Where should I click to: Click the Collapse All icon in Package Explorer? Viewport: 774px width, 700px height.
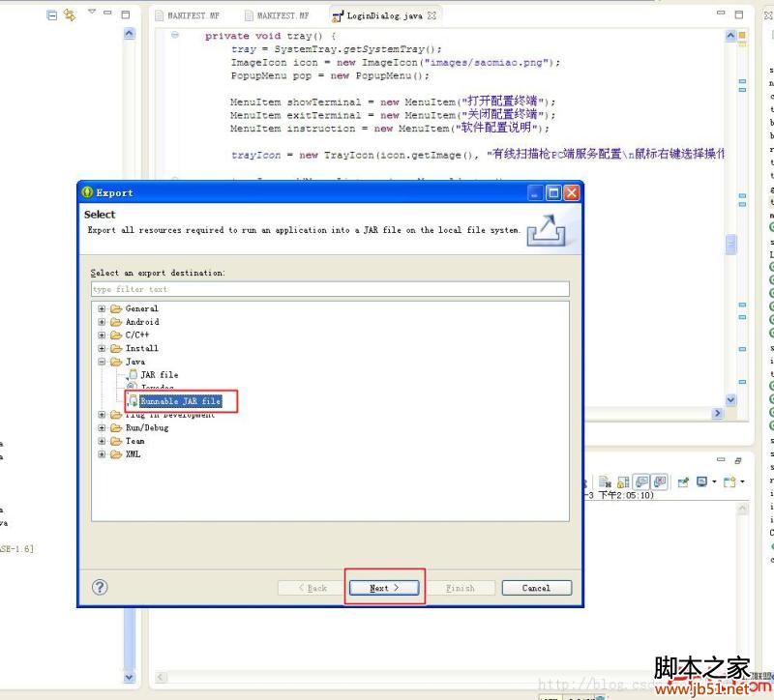coord(52,15)
